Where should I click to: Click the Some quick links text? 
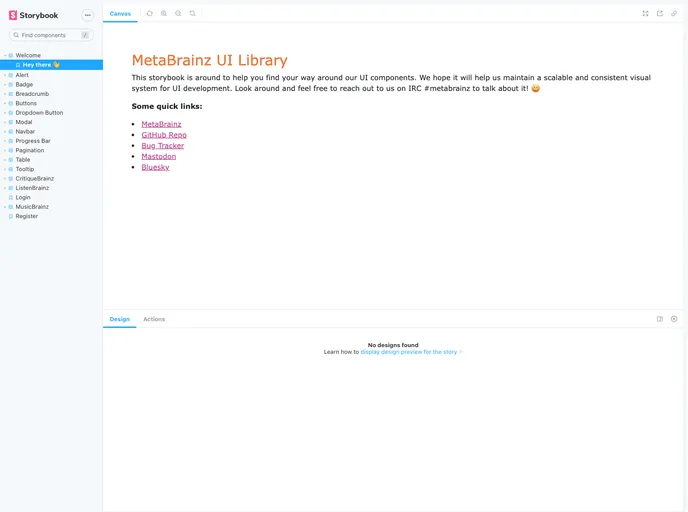tap(167, 106)
